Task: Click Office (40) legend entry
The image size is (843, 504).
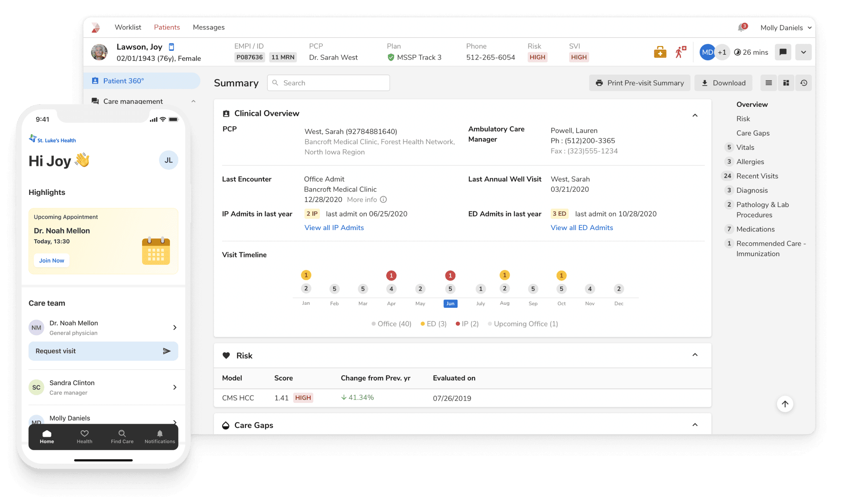Action: [391, 324]
